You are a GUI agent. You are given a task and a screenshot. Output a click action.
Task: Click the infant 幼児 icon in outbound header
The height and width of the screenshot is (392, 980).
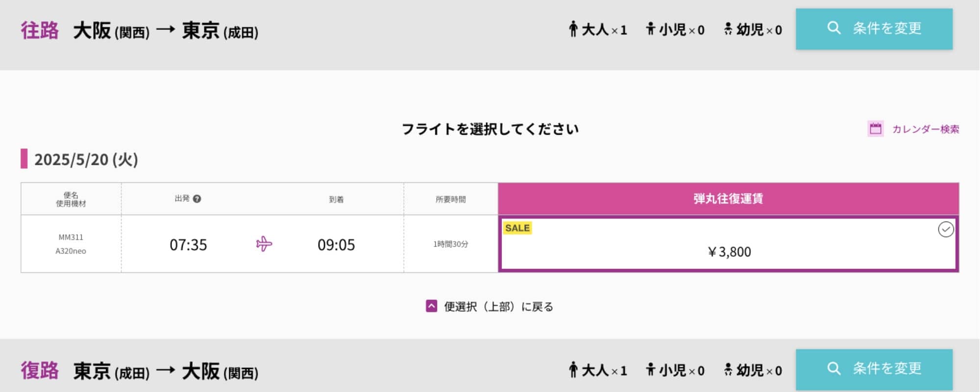click(728, 29)
